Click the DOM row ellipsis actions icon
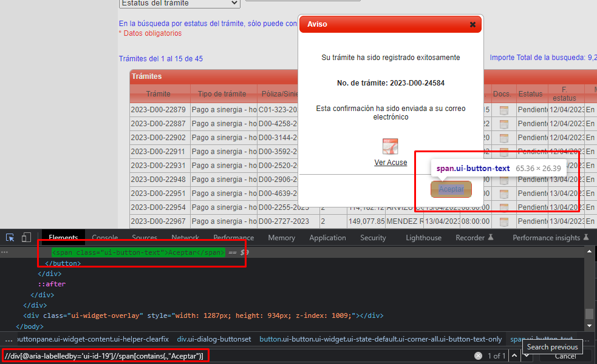The height and width of the screenshot is (364, 597). pos(4,252)
